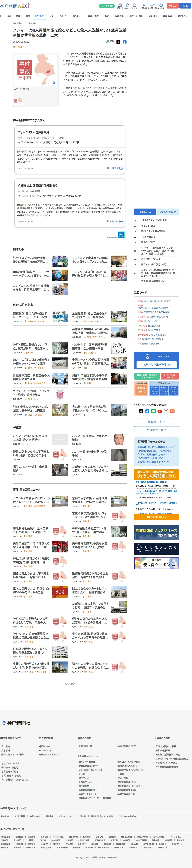The width and height of the screenshot is (192, 868).
Task: Share the article on Facebook
Action: pyautogui.click(x=125, y=42)
